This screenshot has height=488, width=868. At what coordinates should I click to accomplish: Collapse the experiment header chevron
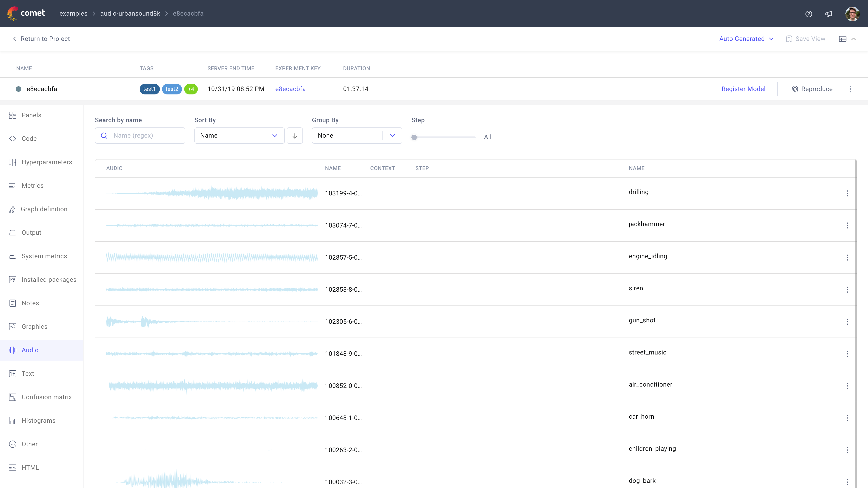coord(854,39)
